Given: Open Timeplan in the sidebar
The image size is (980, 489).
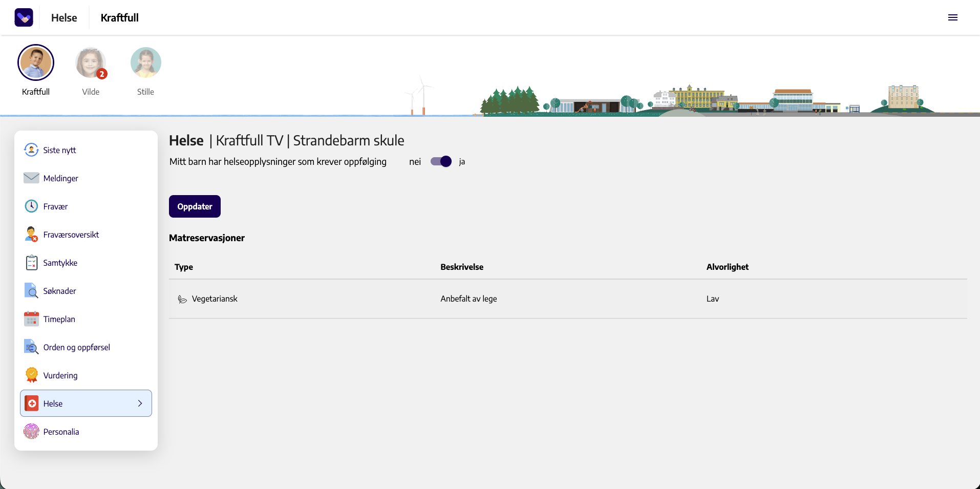Looking at the screenshot, I should point(86,319).
